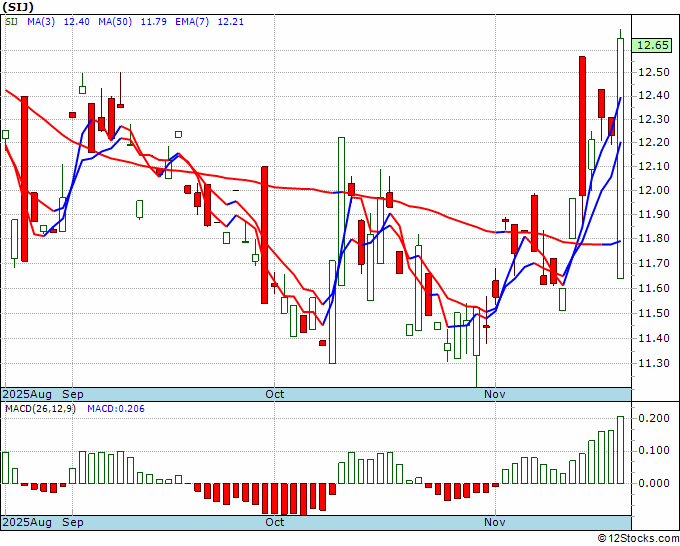Click the (SIJ) chart title
Image resolution: width=680 pixels, height=546 pixels.
[x=18, y=7]
